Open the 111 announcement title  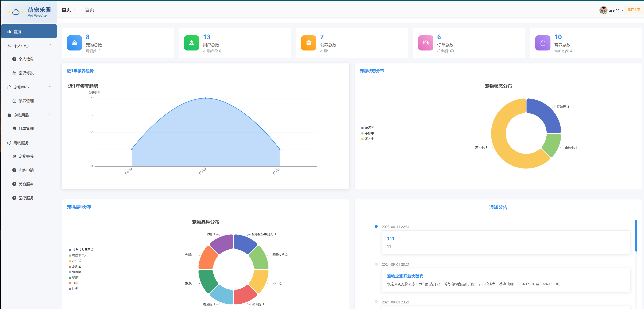pos(390,238)
